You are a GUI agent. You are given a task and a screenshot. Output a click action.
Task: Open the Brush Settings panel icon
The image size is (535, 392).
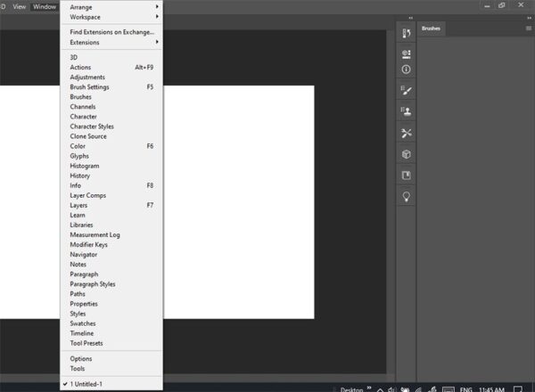(x=407, y=90)
